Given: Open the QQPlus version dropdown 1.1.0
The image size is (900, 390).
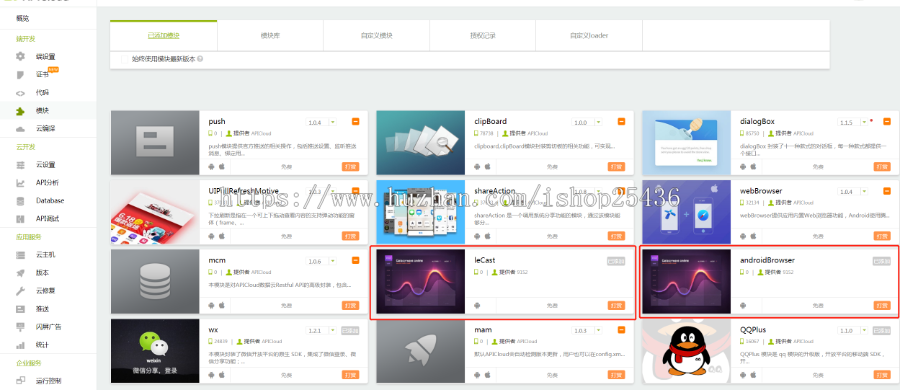Looking at the screenshot, I should point(852,331).
